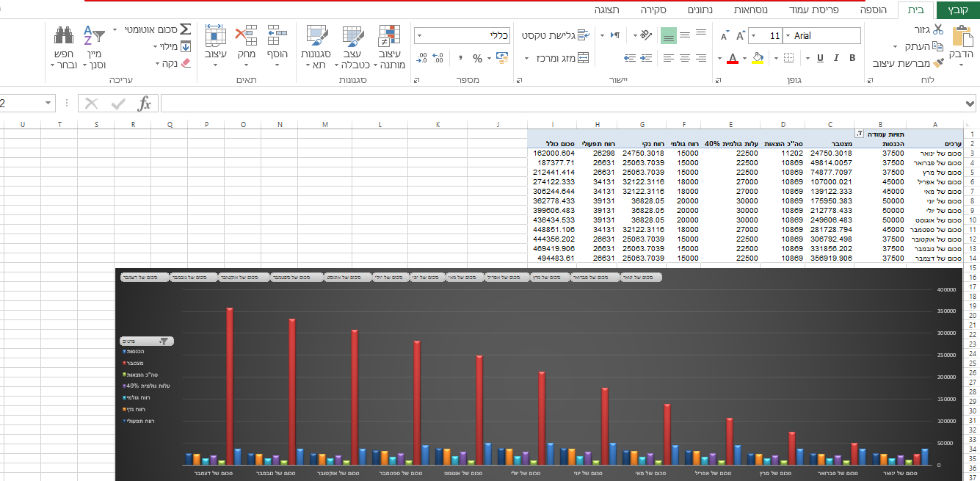Click the Insert cells (הוסף) icon
The height and width of the screenshot is (481, 980).
tap(277, 36)
